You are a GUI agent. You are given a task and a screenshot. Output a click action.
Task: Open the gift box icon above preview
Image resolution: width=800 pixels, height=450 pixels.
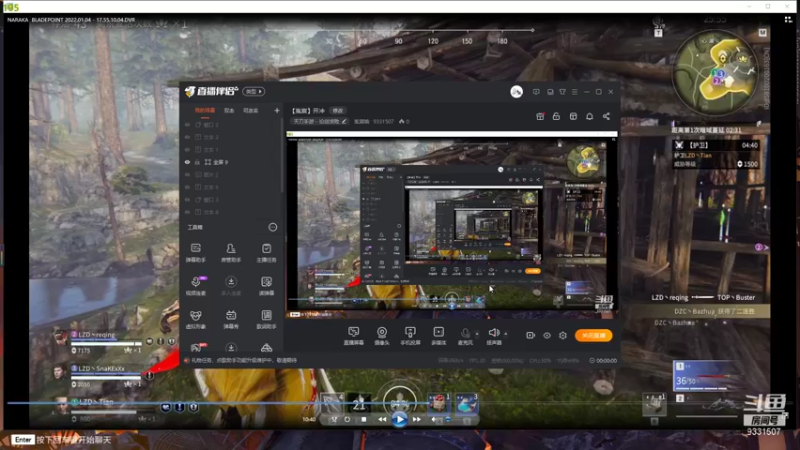(540, 116)
